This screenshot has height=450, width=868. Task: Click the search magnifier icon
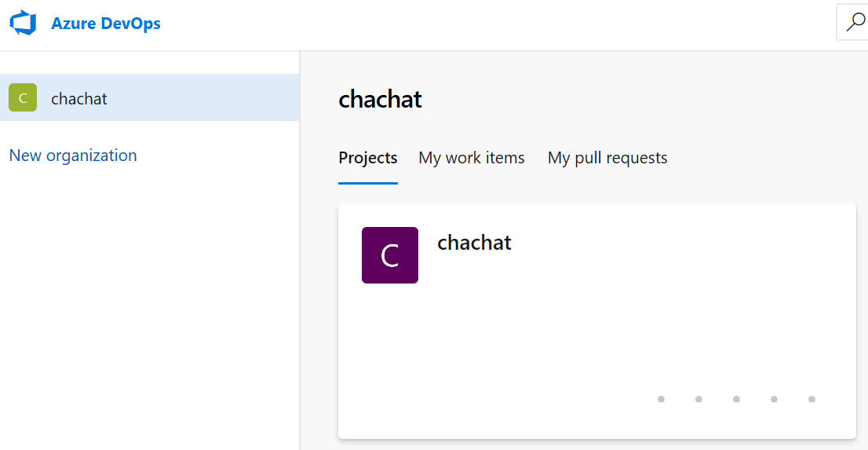855,24
